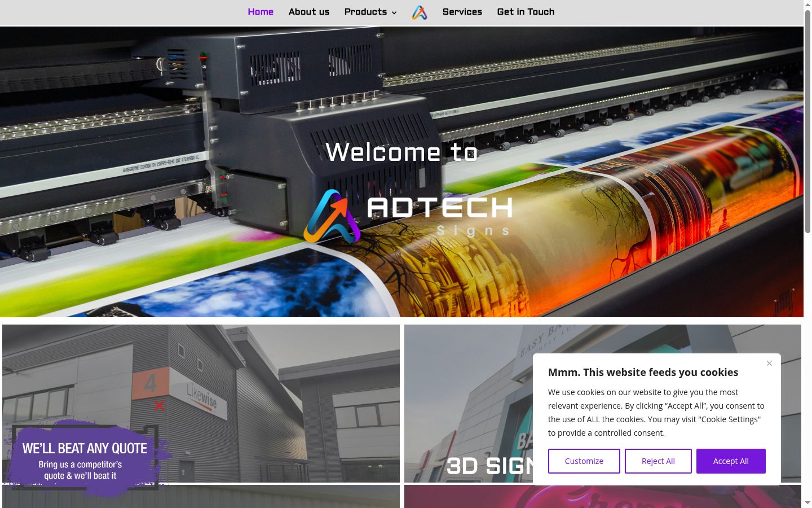Close the cookie consent popup
Screen dimensions: 812x508
[x=769, y=363]
